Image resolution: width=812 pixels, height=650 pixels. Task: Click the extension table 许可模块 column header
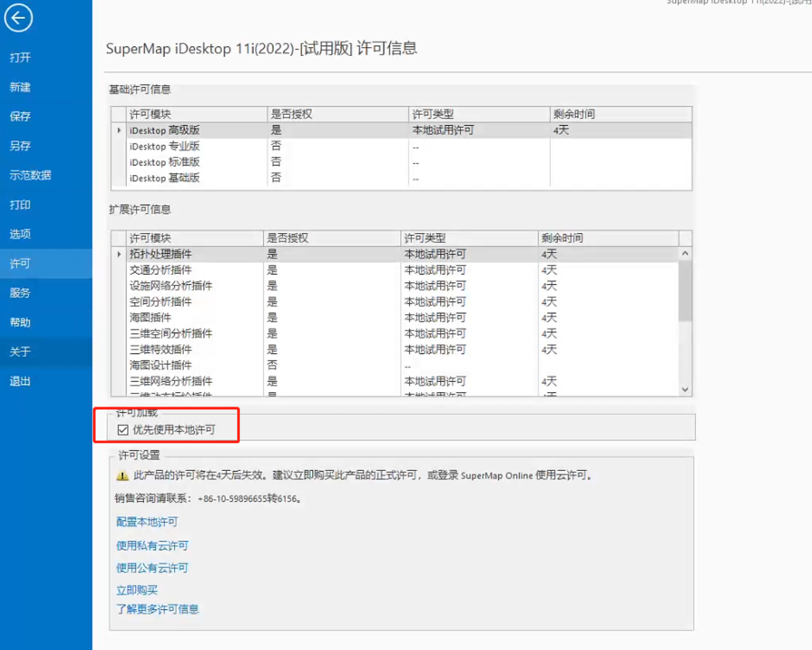[196, 238]
